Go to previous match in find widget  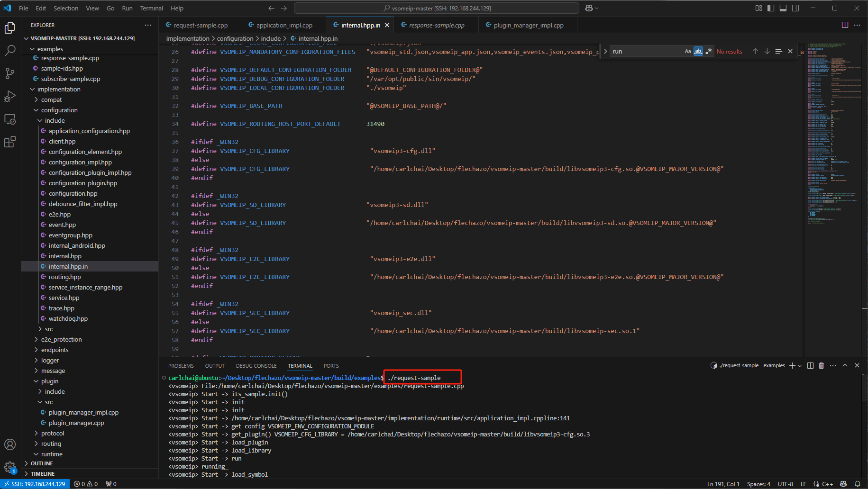[755, 51]
